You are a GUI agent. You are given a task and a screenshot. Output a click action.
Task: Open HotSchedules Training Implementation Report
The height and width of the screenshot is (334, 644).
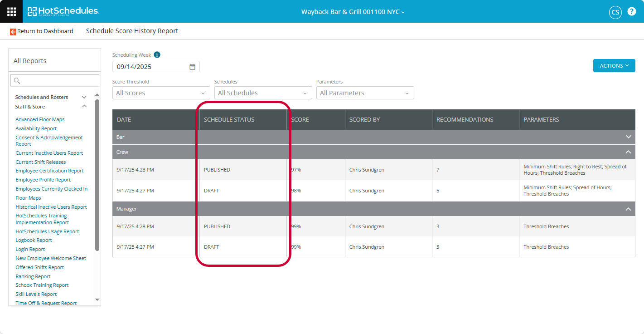[42, 219]
